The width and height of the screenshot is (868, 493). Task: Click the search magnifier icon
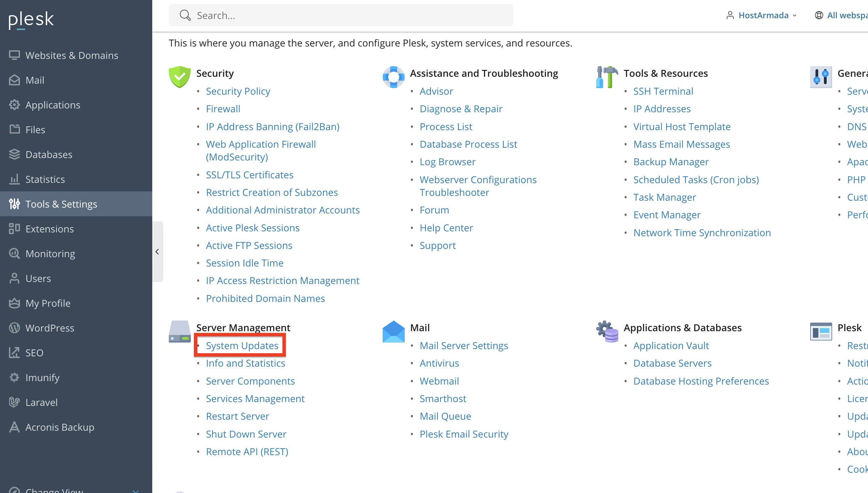coord(185,15)
